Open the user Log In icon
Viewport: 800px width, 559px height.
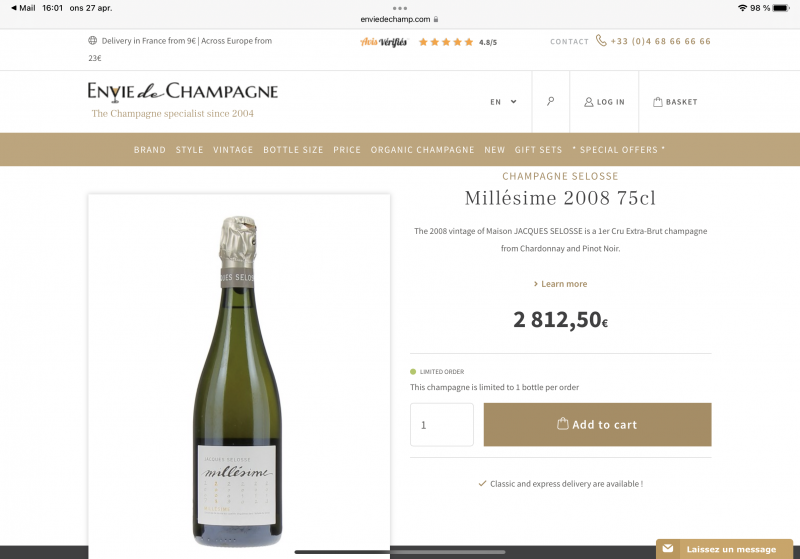pos(589,102)
